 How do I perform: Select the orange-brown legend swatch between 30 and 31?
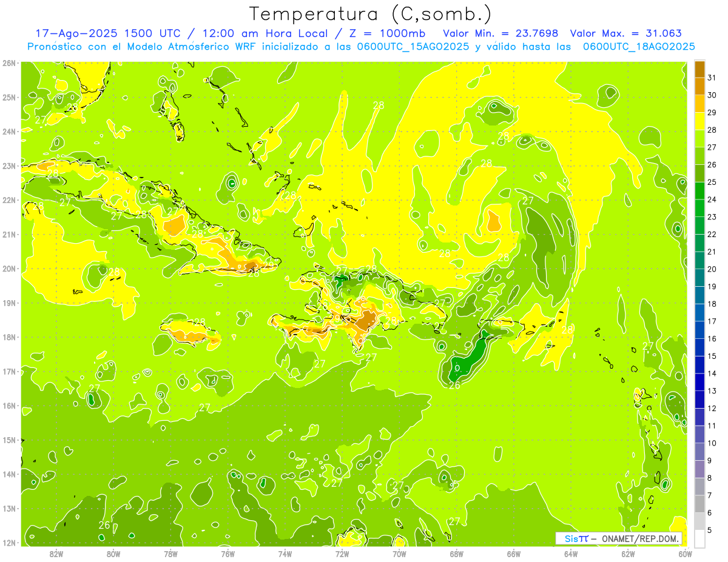point(699,86)
